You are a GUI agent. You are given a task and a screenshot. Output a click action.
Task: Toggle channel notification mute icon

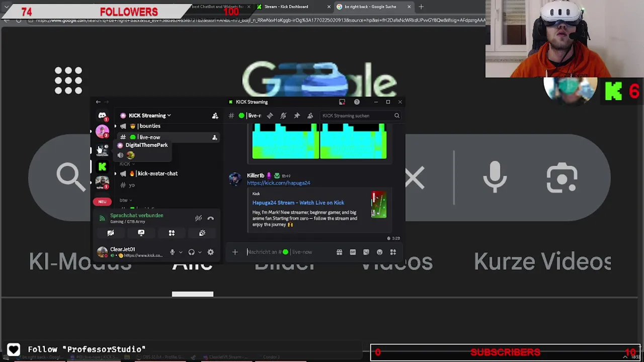pyautogui.click(x=283, y=116)
